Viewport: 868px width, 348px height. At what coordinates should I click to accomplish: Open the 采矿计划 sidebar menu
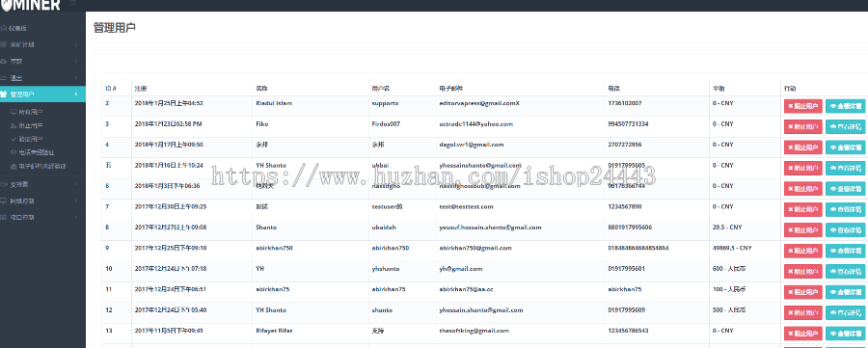pos(42,44)
